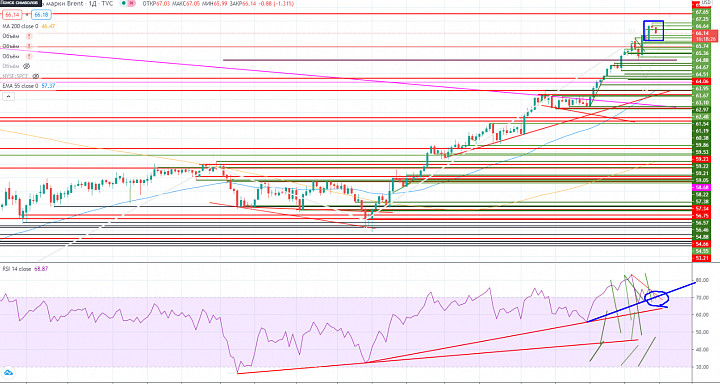The width and height of the screenshot is (720, 384).
Task: Select the MA 200 close indicator legend
Action: click(21, 26)
